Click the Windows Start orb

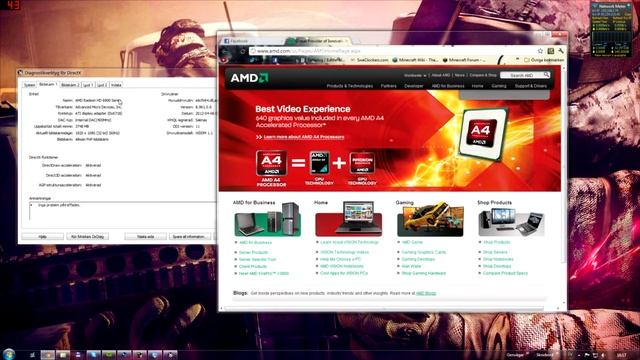tap(9, 354)
